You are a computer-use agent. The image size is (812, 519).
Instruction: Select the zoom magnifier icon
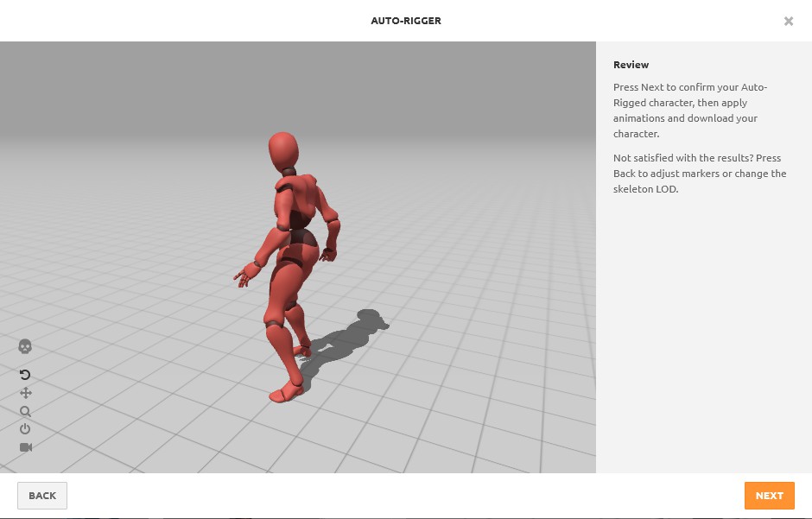[25, 411]
